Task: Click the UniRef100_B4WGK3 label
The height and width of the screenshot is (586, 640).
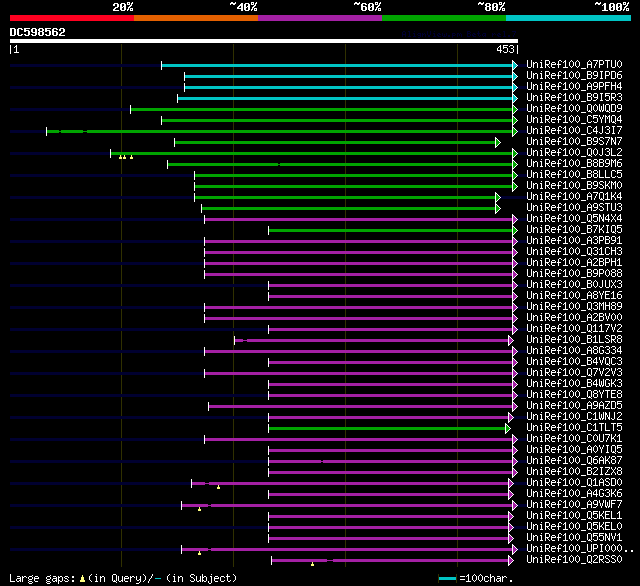Action: tap(574, 384)
